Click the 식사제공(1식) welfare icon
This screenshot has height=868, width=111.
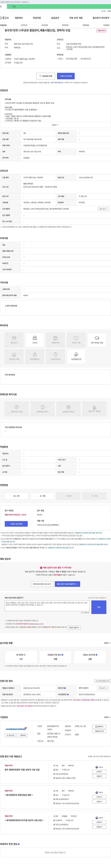tap(76, 357)
